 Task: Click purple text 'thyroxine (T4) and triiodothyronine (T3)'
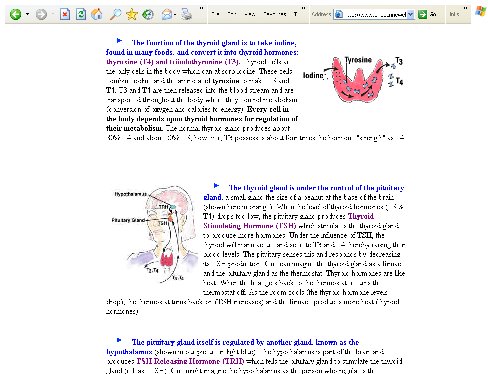[173, 62]
